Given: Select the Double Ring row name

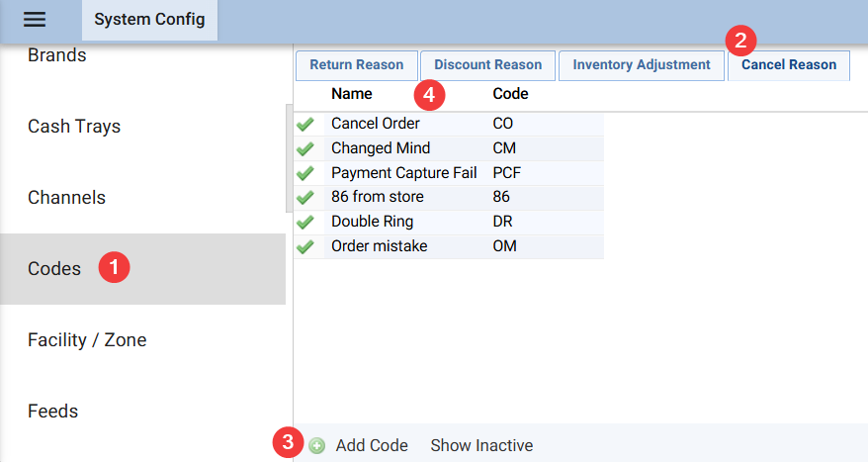Looking at the screenshot, I should pos(372,222).
